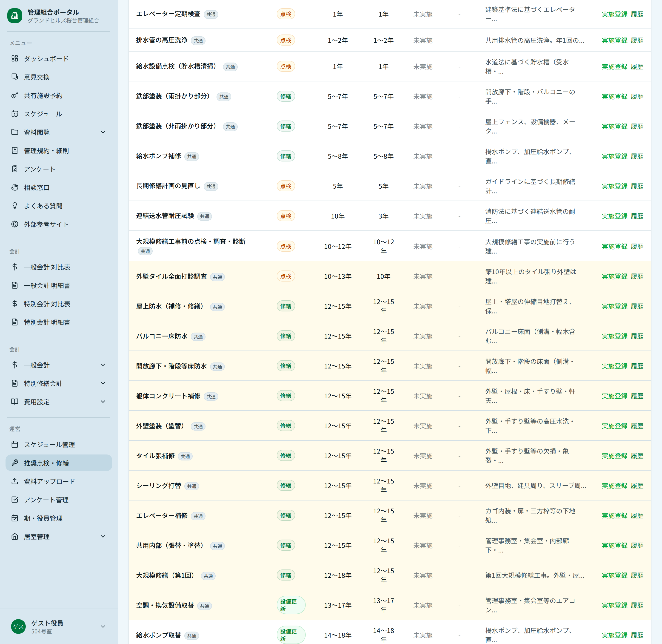Open 共有施設予約 from the sidebar
The image size is (662, 644).
click(x=15, y=95)
